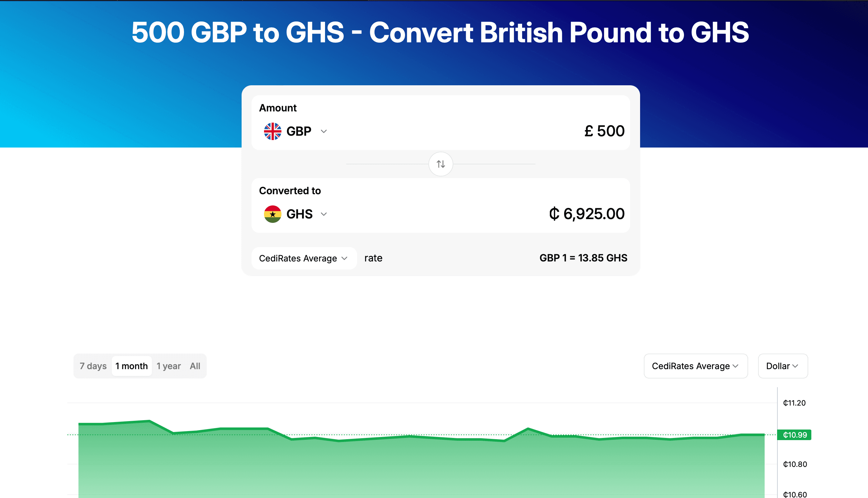
Task: Click the GBP 1 = 13.85 GHS rate text
Action: 583,258
